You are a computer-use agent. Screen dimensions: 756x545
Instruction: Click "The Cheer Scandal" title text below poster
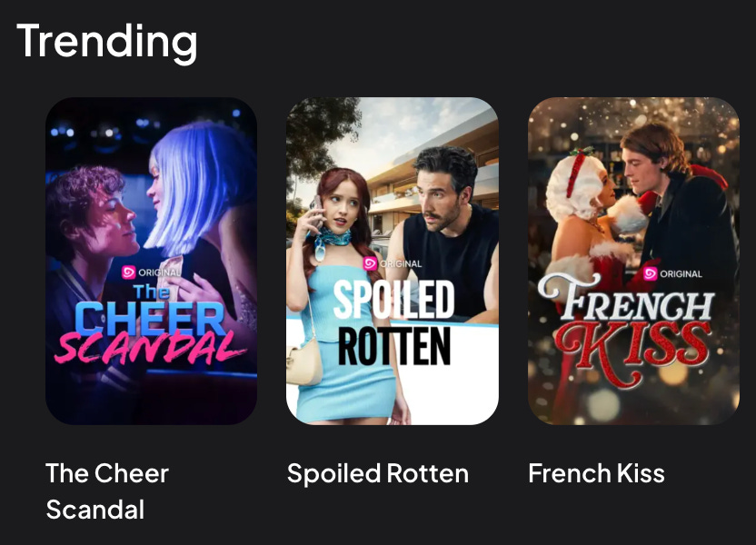[x=107, y=491]
